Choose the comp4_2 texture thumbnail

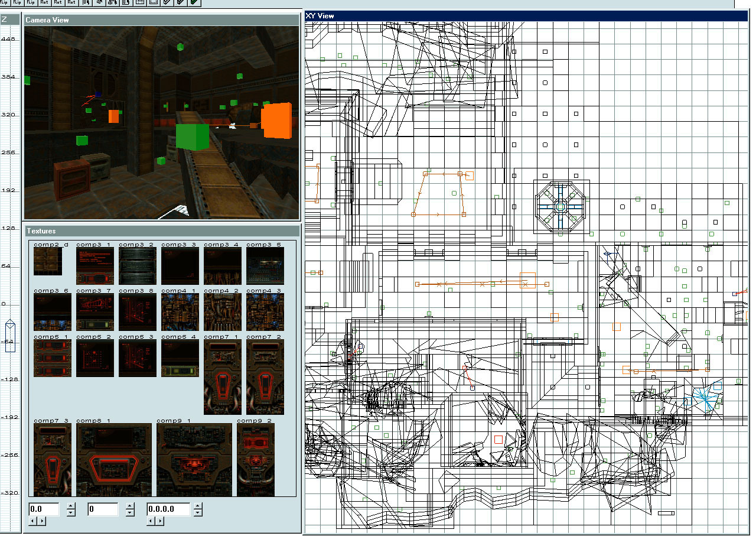(x=223, y=312)
